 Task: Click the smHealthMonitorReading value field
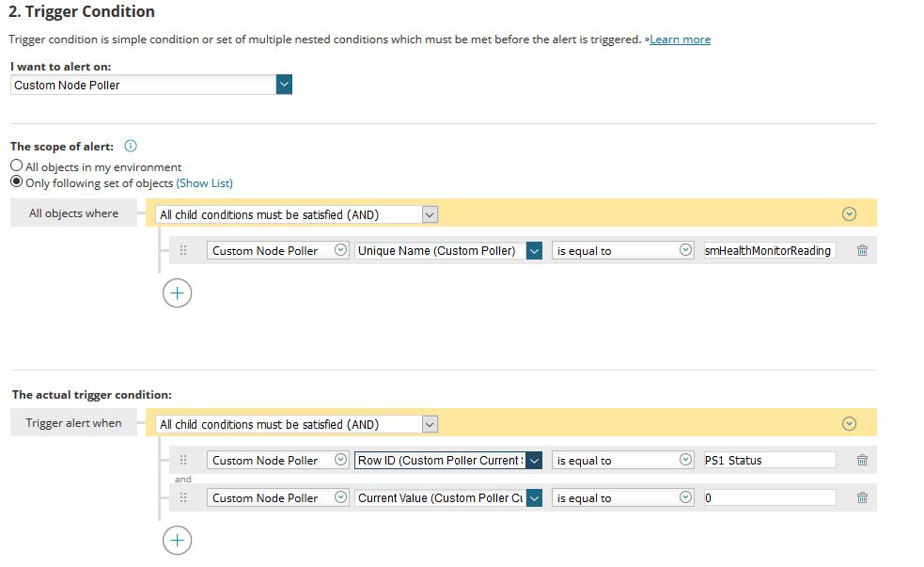[x=769, y=251]
